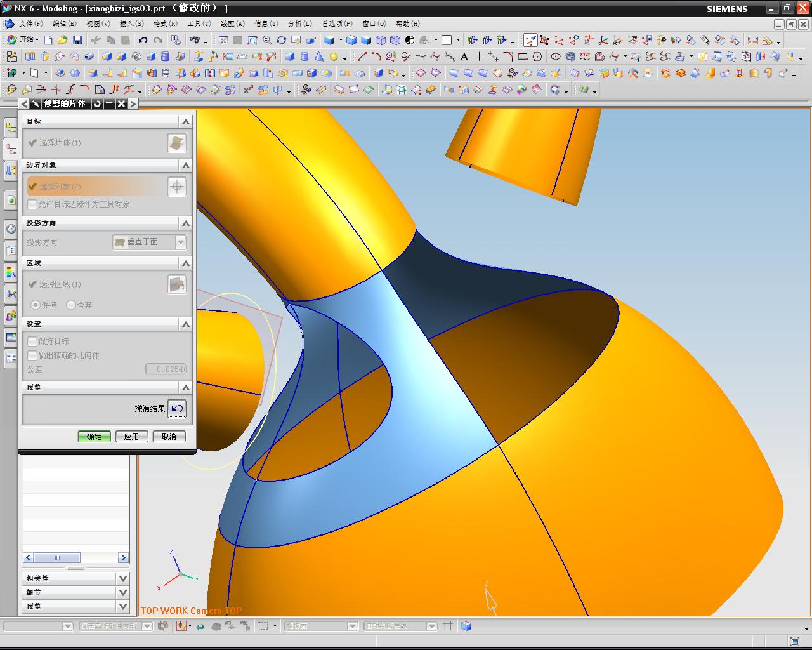The height and width of the screenshot is (650, 812).
Task: Click the Sphere primitive icon
Action: tap(334, 56)
